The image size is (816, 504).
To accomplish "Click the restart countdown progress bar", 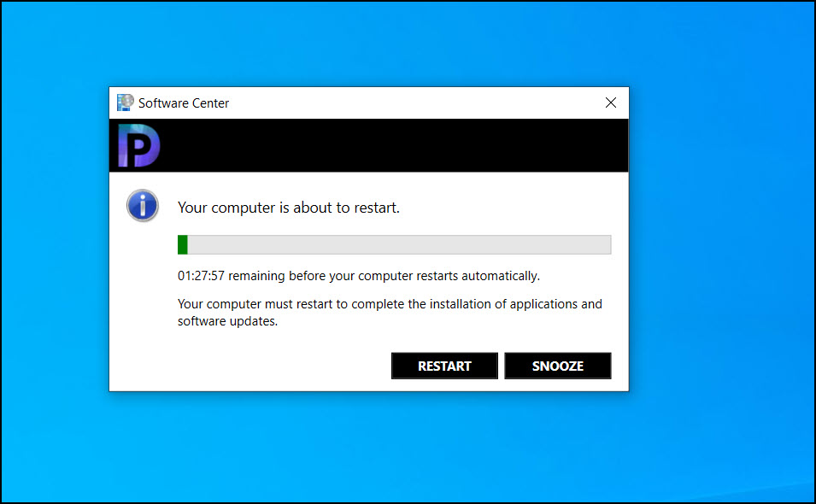I will click(x=394, y=244).
